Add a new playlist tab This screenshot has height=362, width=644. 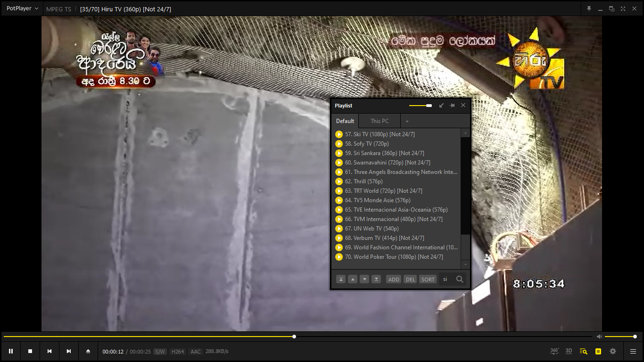[x=407, y=121]
